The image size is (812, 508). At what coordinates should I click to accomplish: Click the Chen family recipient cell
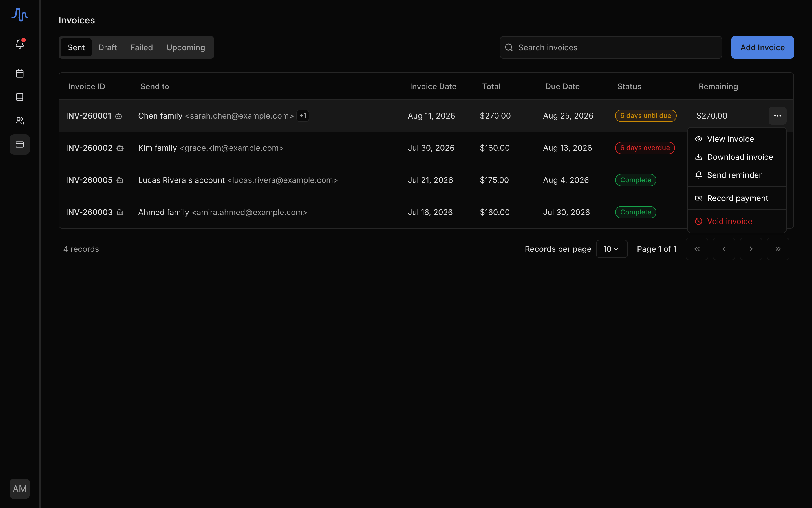(x=216, y=116)
